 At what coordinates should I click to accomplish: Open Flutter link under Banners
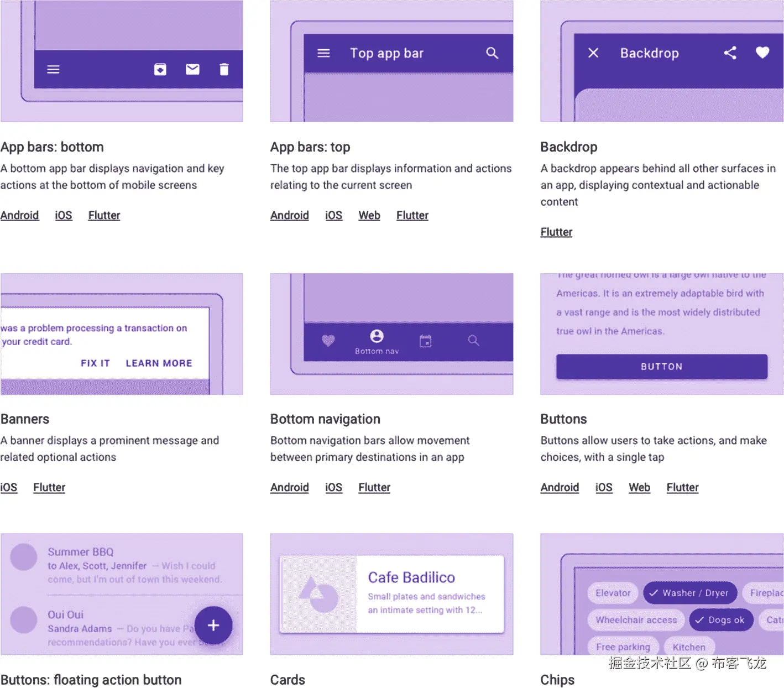tap(49, 487)
